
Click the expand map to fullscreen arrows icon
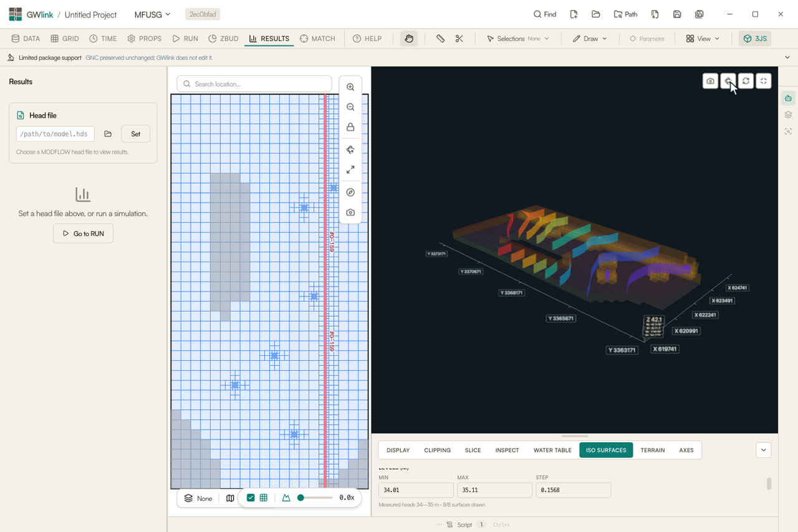point(350,169)
